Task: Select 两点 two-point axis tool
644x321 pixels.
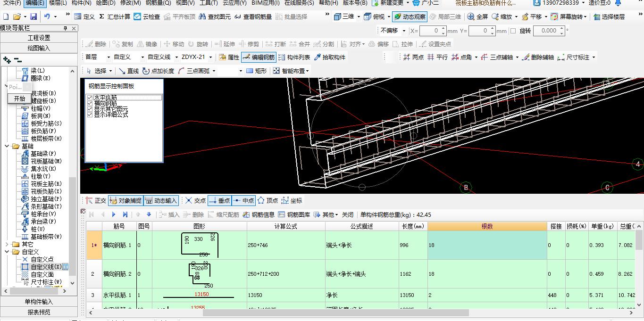Action: tap(413, 57)
